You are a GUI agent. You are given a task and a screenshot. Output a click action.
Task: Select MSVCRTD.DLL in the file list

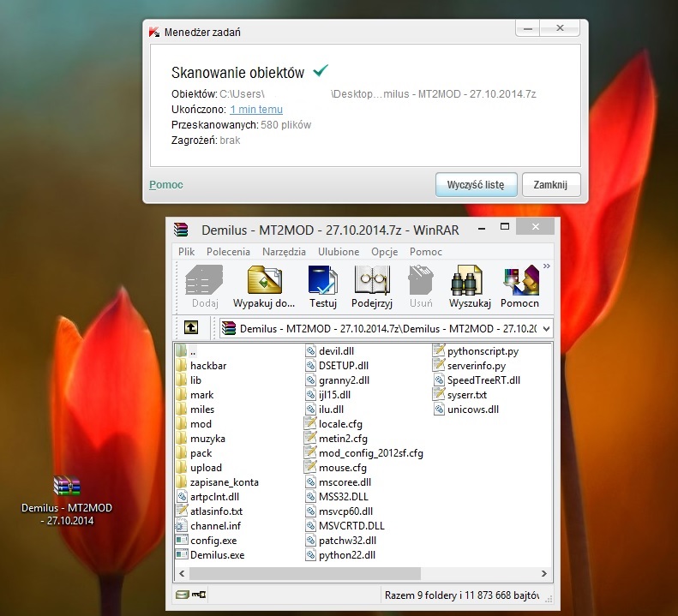345,526
